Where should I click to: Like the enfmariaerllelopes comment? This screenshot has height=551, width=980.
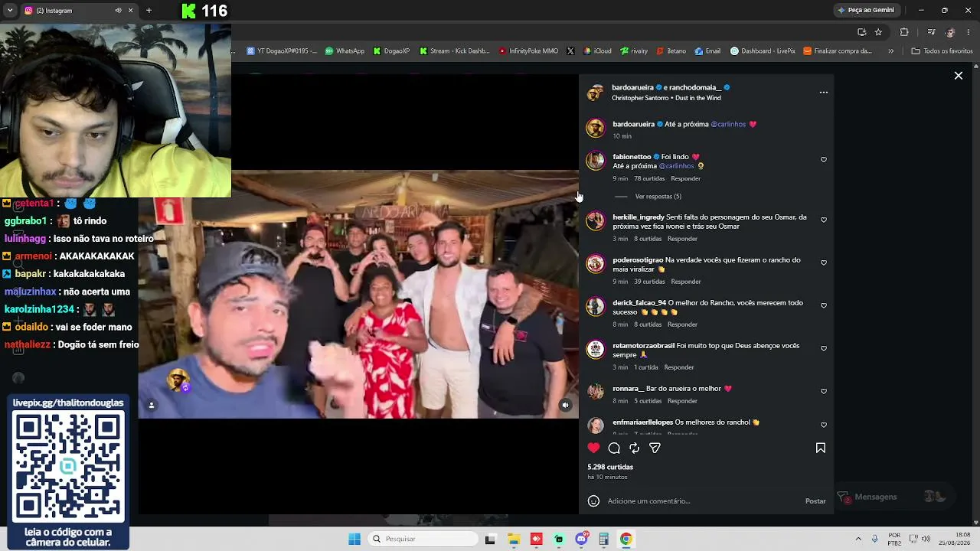tap(824, 425)
